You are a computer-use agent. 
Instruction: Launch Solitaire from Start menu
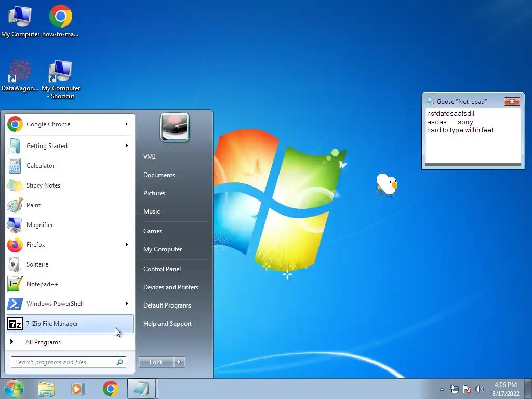(x=70, y=264)
